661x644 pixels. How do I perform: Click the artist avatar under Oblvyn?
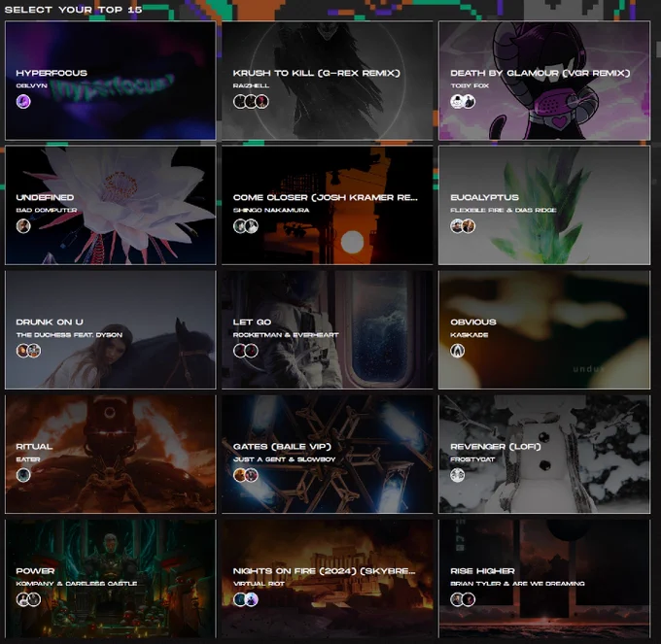pos(23,102)
